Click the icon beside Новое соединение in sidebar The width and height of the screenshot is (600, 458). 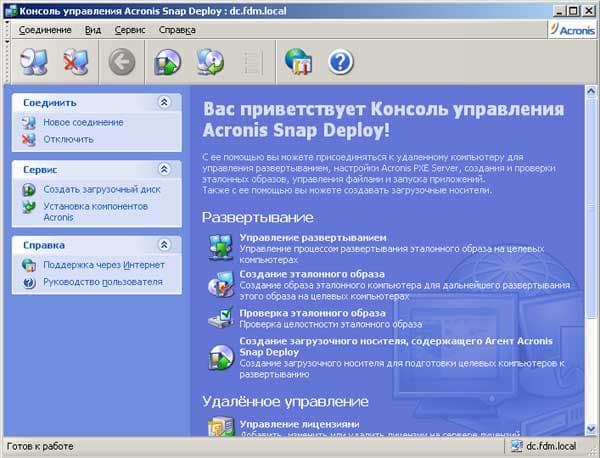(29, 123)
